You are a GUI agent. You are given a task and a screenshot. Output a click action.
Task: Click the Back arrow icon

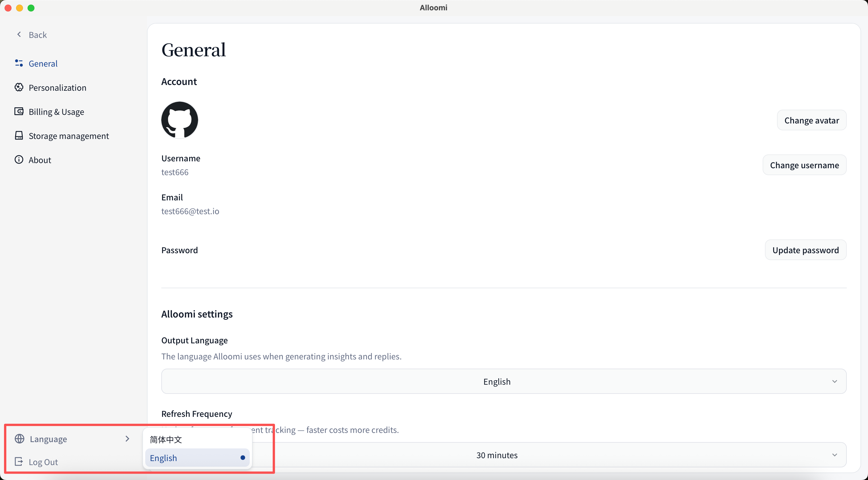(19, 34)
